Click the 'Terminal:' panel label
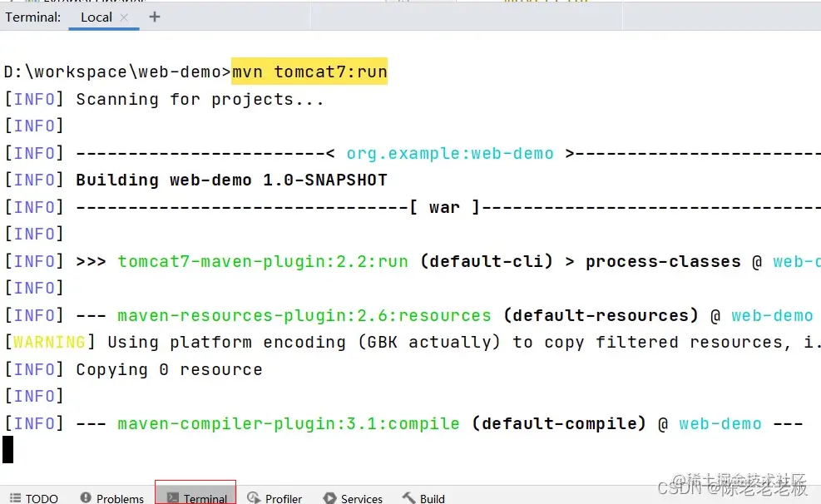The width and height of the screenshot is (821, 504). pos(33,17)
